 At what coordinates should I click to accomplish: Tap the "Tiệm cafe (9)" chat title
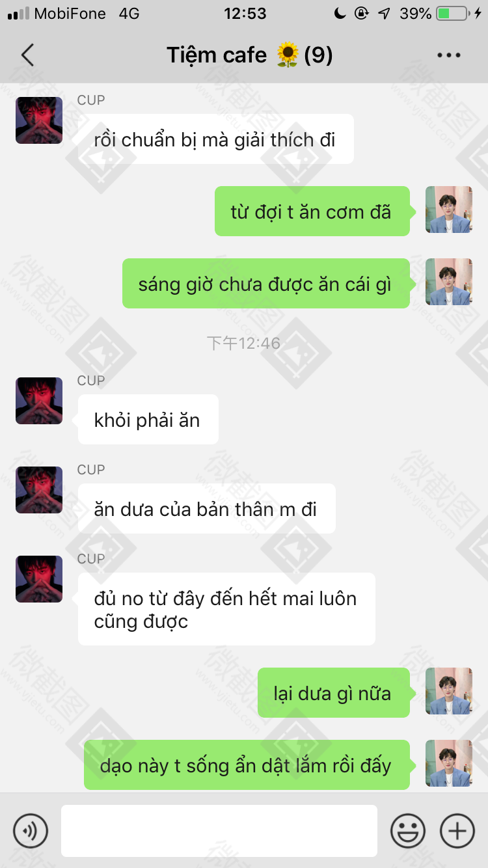[x=250, y=55]
